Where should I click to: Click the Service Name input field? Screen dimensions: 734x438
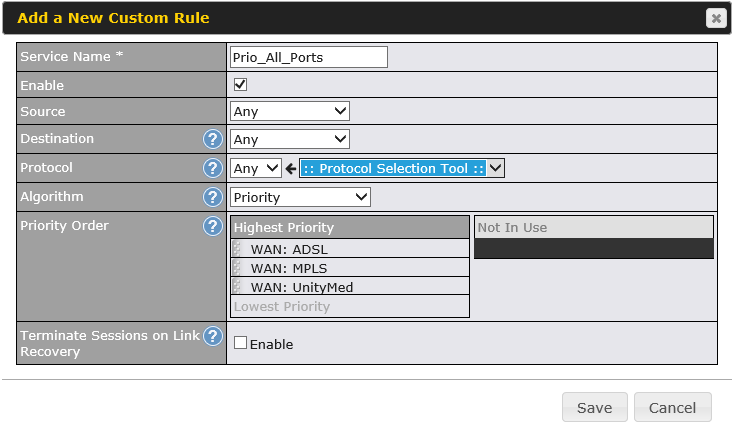click(309, 57)
